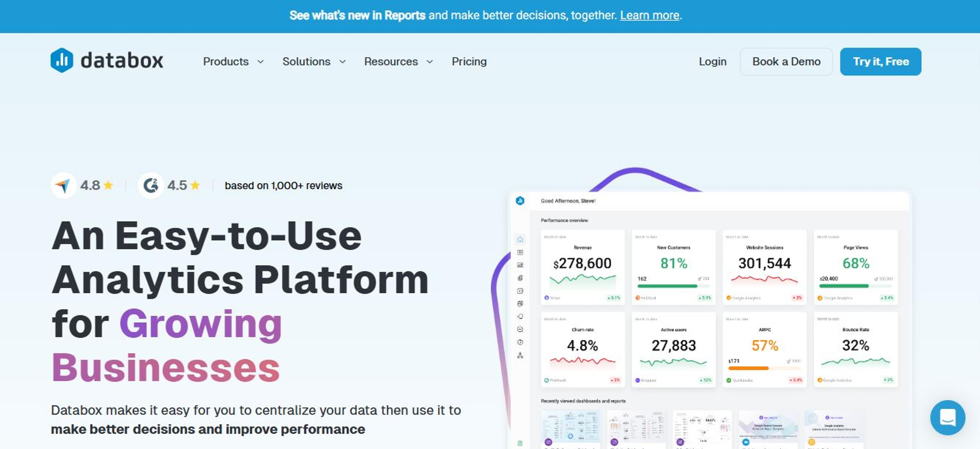Expand the Products dropdown chevron

pyautogui.click(x=261, y=62)
